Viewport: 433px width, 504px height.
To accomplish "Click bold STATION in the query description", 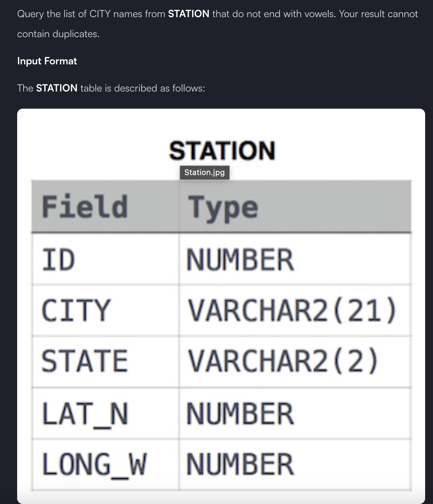I will 189,14.
